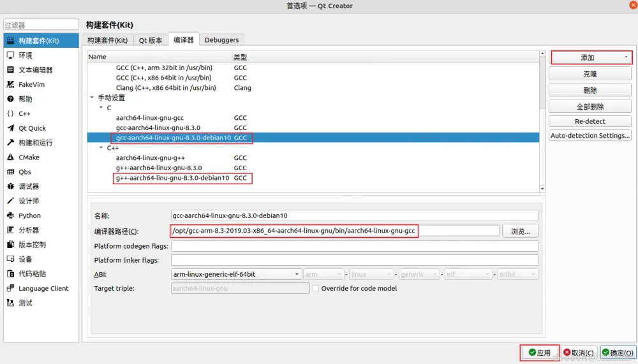Open the FakeVim settings icon
The height and width of the screenshot is (364, 638).
click(11, 85)
